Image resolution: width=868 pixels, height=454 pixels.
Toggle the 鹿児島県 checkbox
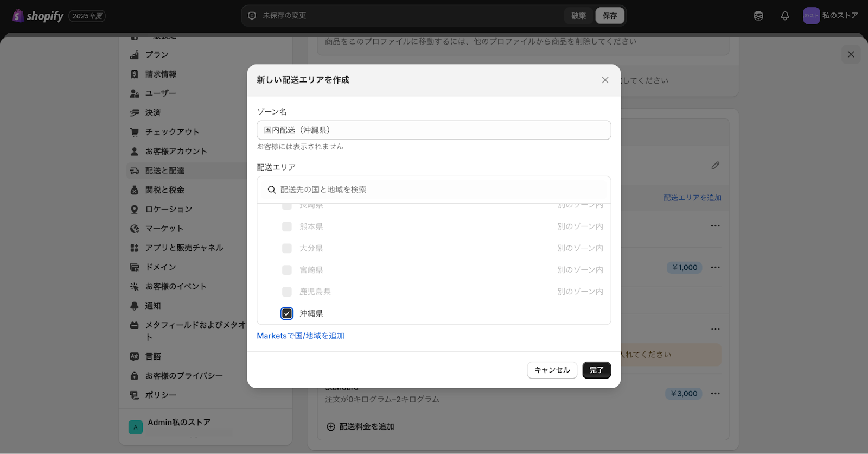[x=287, y=292]
